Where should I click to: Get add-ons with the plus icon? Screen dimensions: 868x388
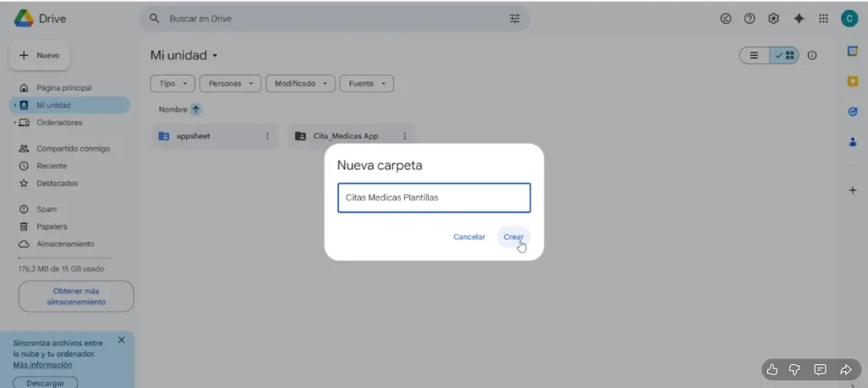pyautogui.click(x=853, y=191)
